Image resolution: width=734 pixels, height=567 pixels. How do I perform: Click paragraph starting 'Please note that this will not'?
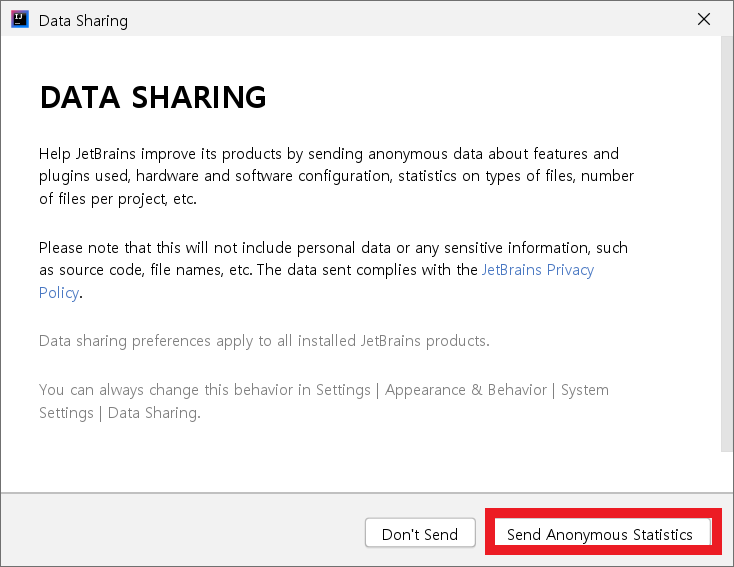pos(333,270)
